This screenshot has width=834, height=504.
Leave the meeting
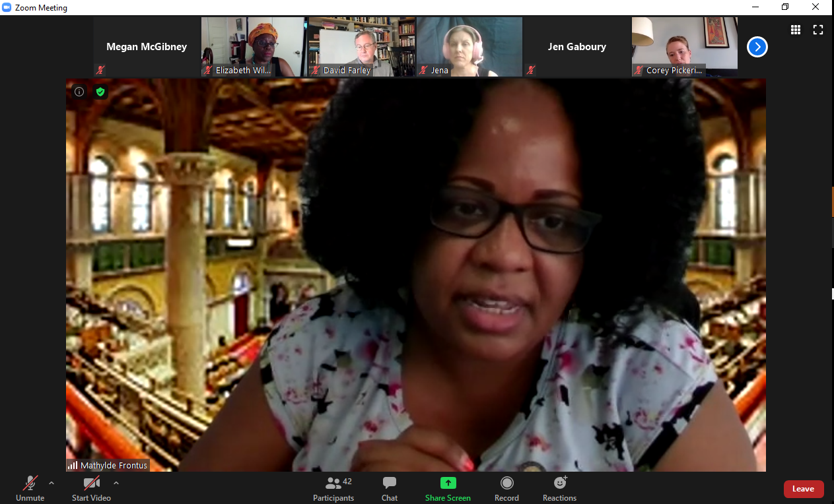pyautogui.click(x=804, y=489)
